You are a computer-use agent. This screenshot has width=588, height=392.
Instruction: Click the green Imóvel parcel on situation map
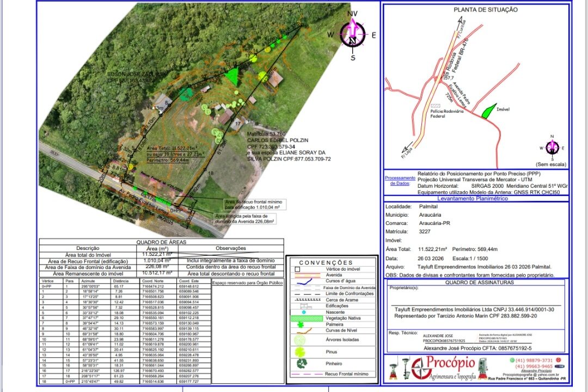click(488, 112)
